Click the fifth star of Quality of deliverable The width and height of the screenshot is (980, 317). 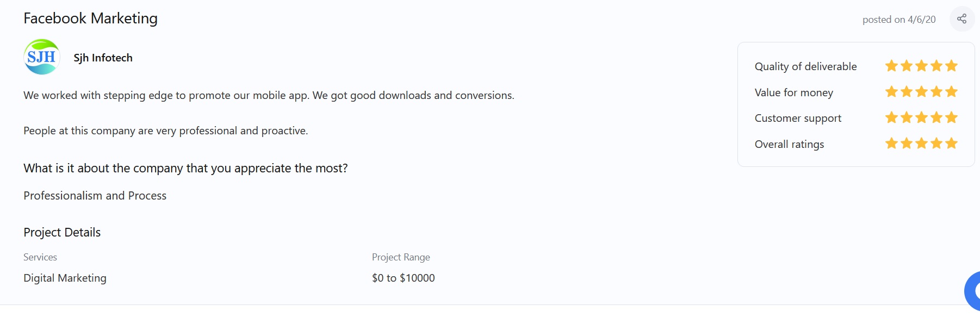pos(951,66)
